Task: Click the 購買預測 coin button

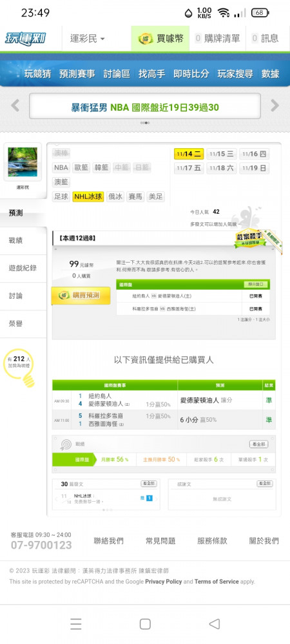Action: click(81, 296)
